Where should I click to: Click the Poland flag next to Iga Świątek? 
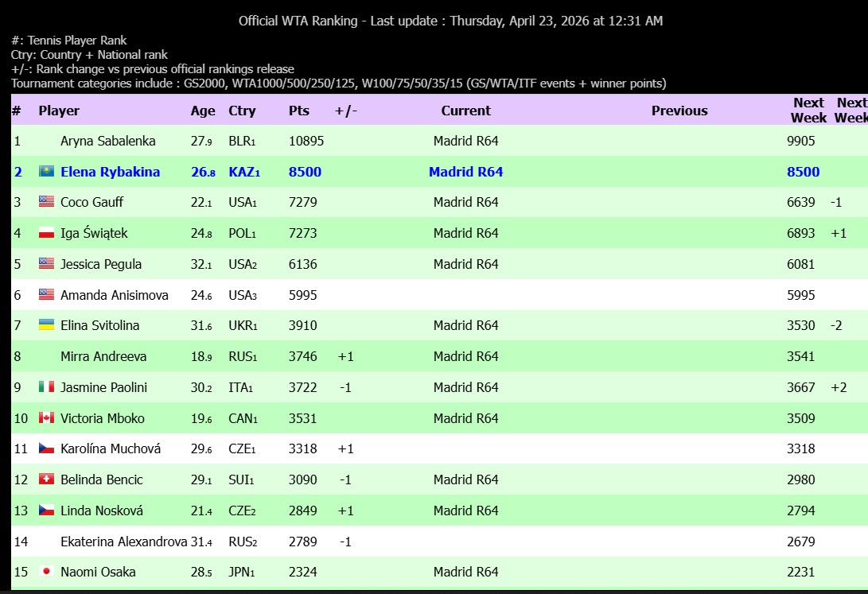[46, 233]
